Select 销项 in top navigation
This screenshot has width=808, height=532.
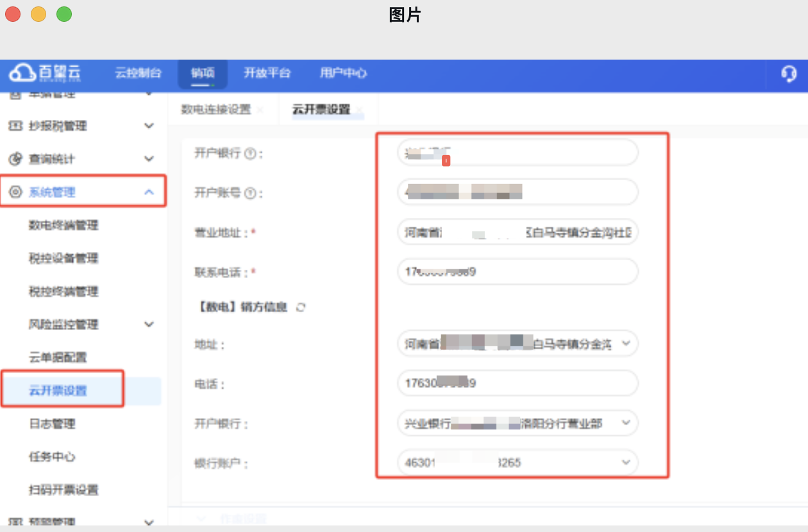pos(203,73)
